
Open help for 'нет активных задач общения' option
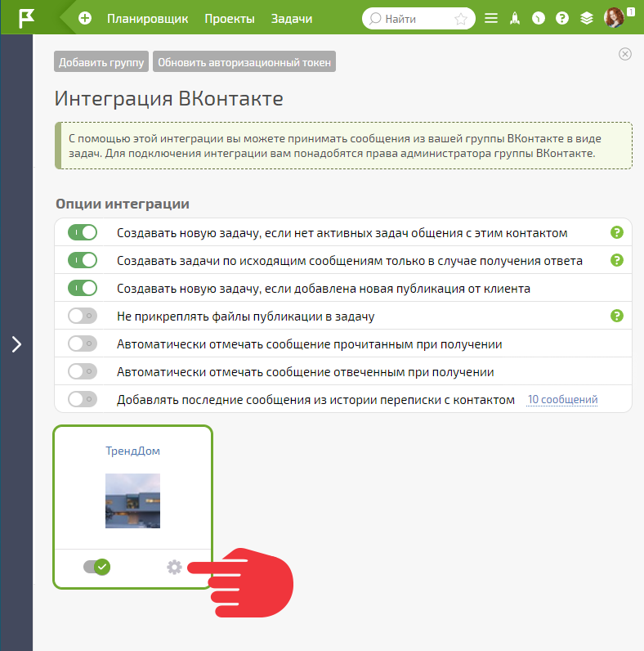pyautogui.click(x=617, y=232)
